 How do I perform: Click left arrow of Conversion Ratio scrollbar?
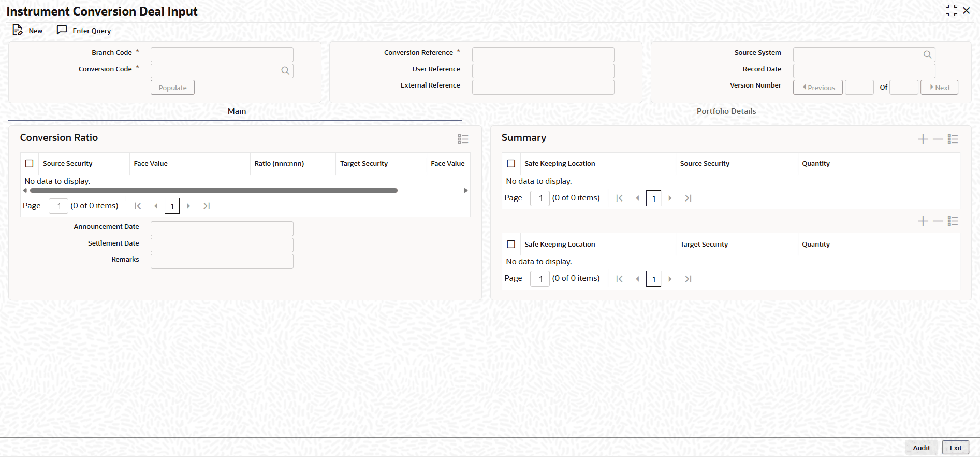point(25,191)
